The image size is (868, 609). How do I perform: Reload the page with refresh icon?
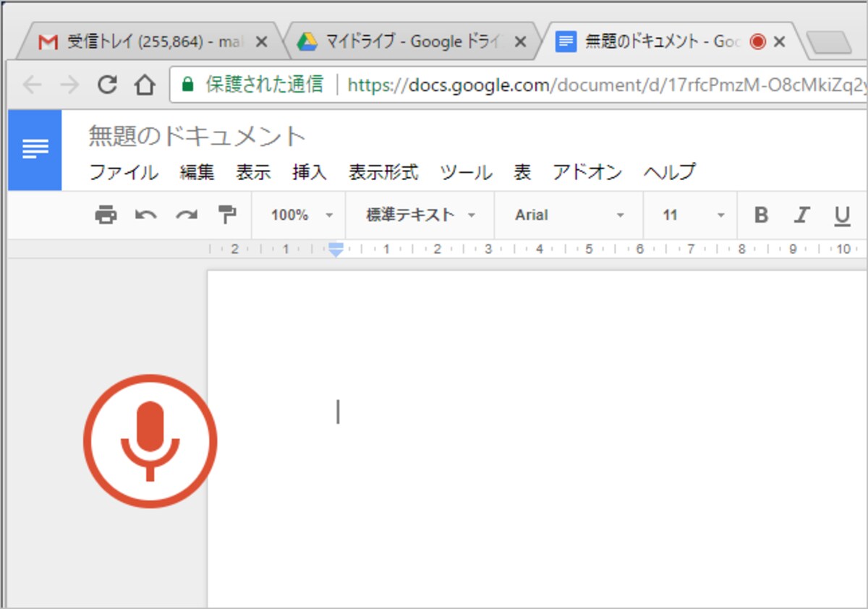107,85
